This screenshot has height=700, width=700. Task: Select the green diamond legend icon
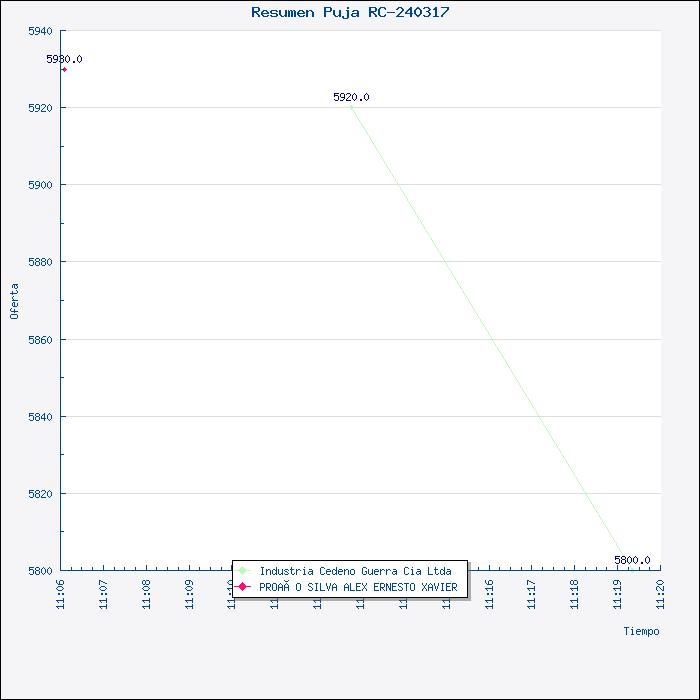point(243,571)
